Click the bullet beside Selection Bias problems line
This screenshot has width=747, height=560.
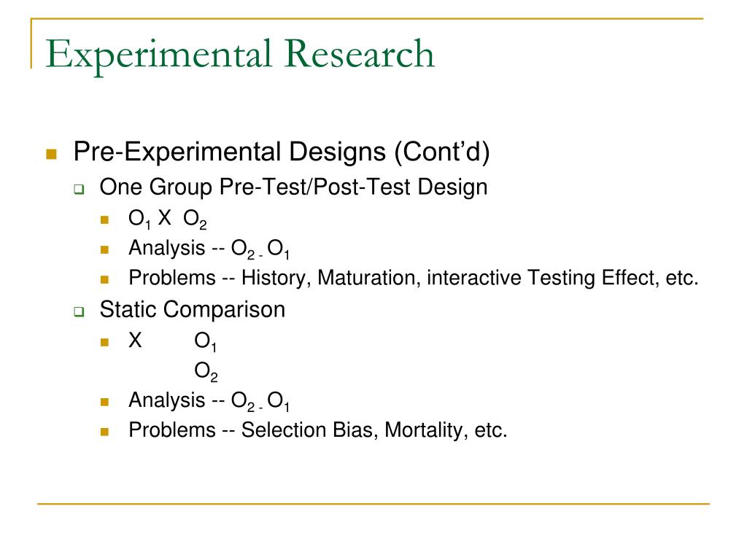(105, 432)
